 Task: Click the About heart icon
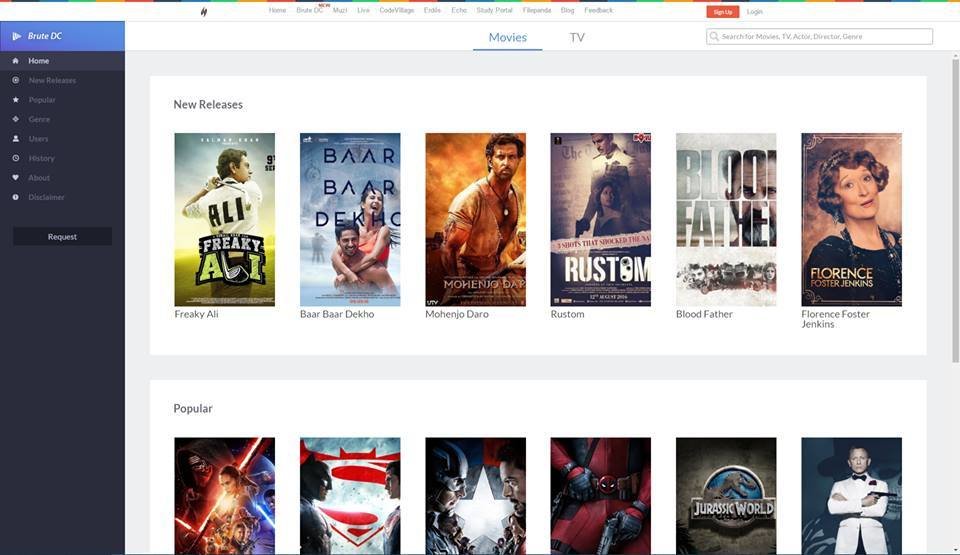tap(15, 178)
